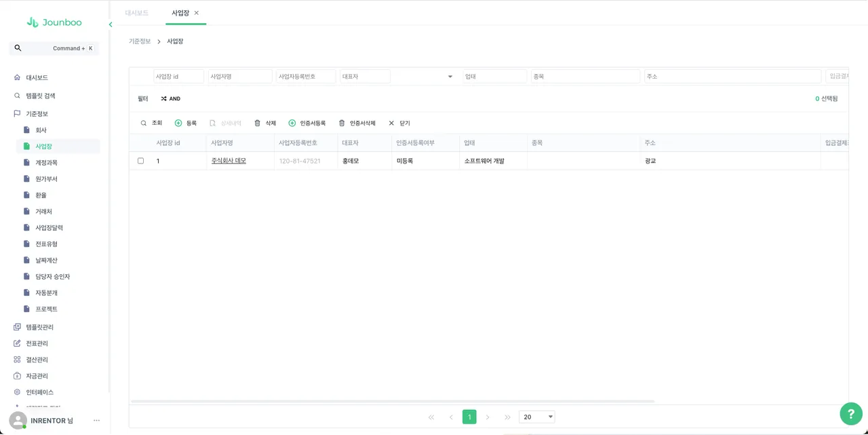The width and height of the screenshot is (868, 435).
Task: Open 템플릿 검색 in the sidebar
Action: [x=40, y=96]
